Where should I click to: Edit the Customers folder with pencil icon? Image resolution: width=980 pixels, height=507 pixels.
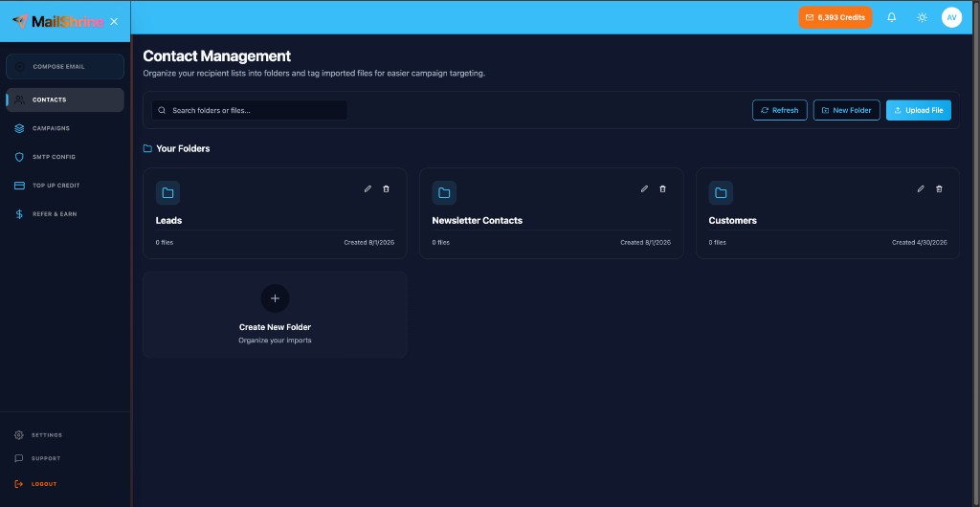pyautogui.click(x=921, y=188)
